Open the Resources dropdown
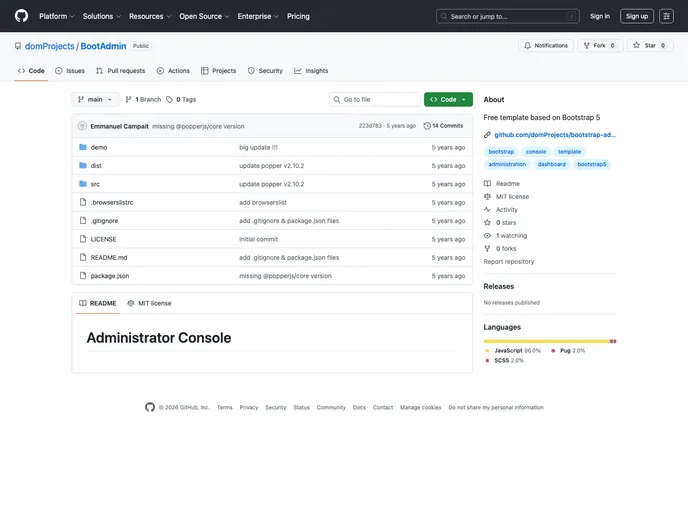This screenshot has width=688, height=512. coord(150,16)
